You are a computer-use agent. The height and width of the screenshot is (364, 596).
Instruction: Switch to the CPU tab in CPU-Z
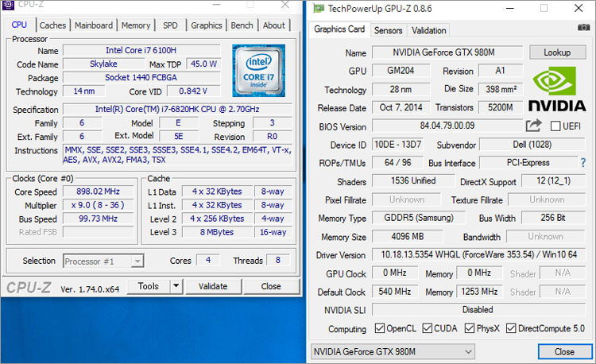click(19, 25)
